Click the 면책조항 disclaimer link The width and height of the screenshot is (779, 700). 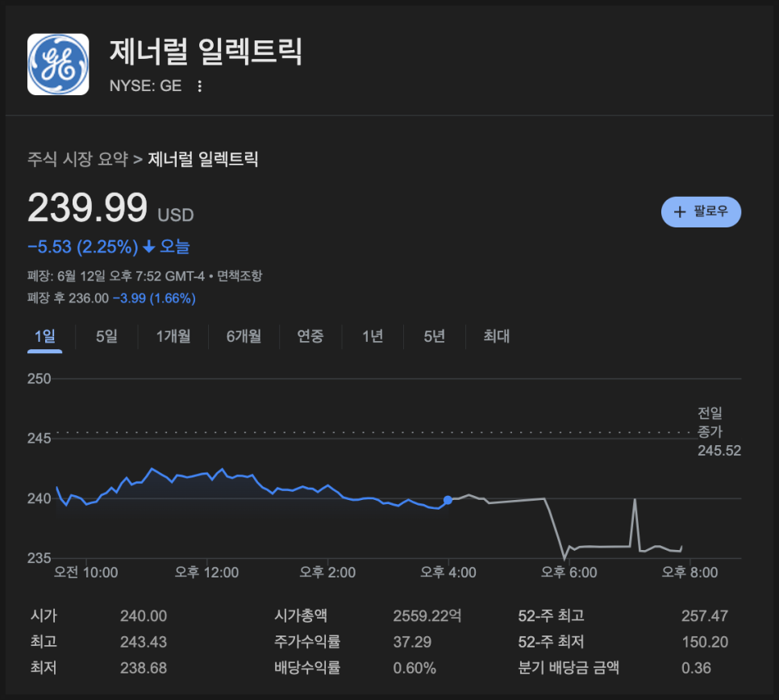point(240,276)
